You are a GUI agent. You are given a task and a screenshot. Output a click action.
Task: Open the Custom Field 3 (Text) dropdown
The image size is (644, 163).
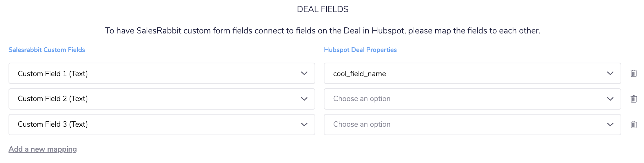162,125
